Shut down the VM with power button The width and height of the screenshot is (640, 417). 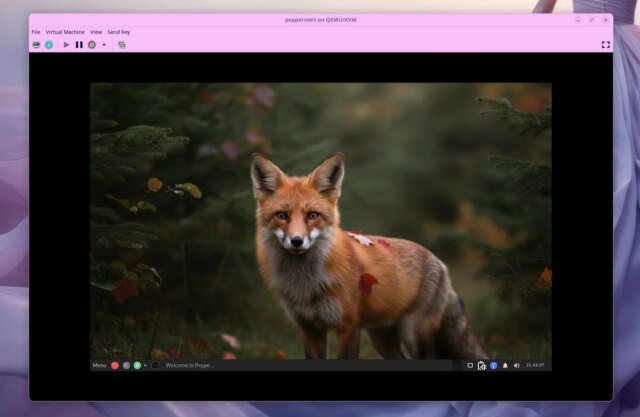coord(92,45)
